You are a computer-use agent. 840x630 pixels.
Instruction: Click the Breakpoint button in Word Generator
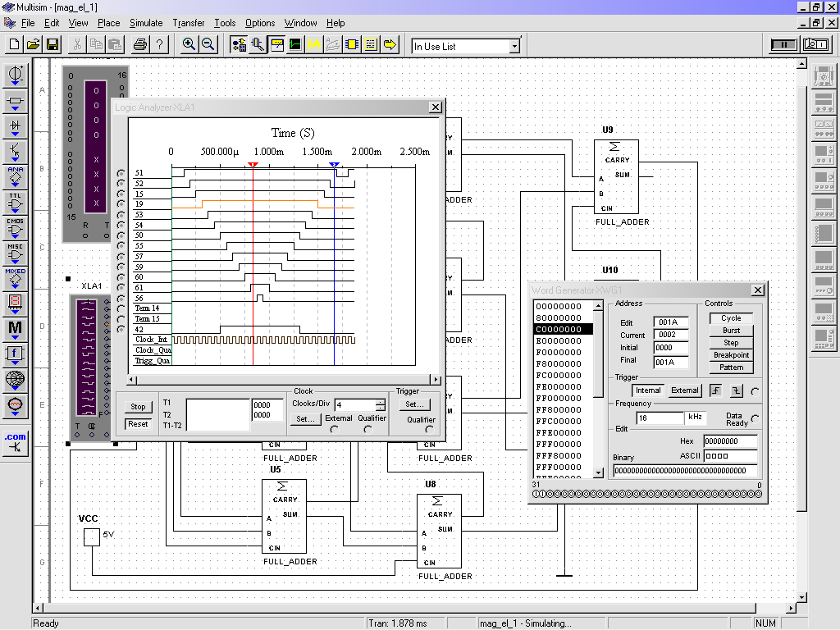click(x=731, y=355)
